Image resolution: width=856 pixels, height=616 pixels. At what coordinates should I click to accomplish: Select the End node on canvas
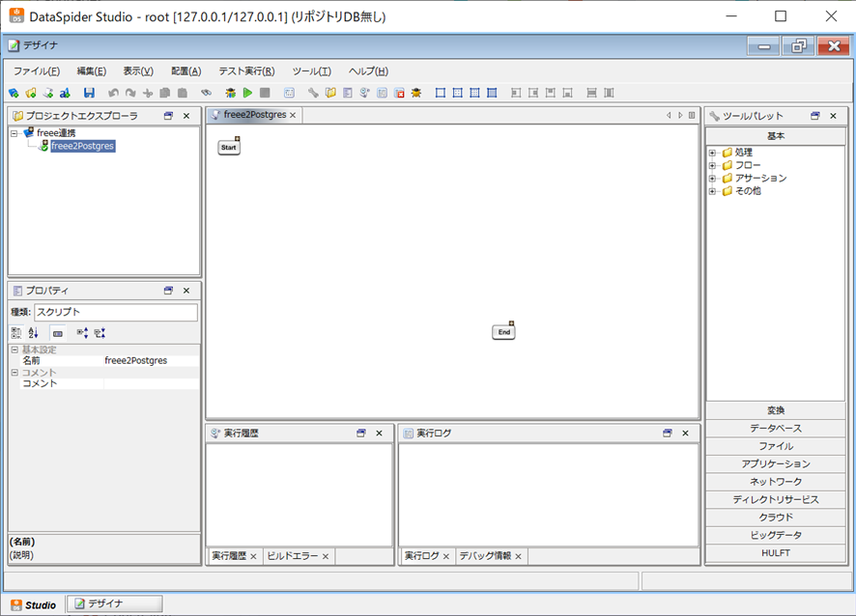(x=504, y=332)
